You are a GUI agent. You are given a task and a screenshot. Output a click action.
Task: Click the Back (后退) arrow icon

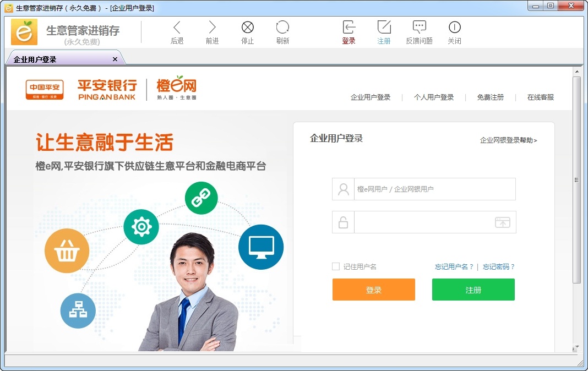pos(177,28)
